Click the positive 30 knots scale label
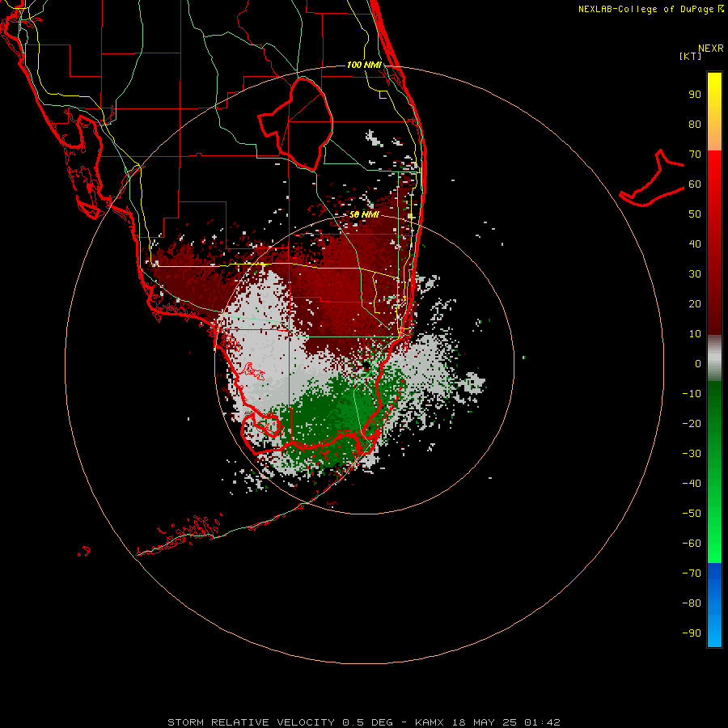 [x=695, y=274]
